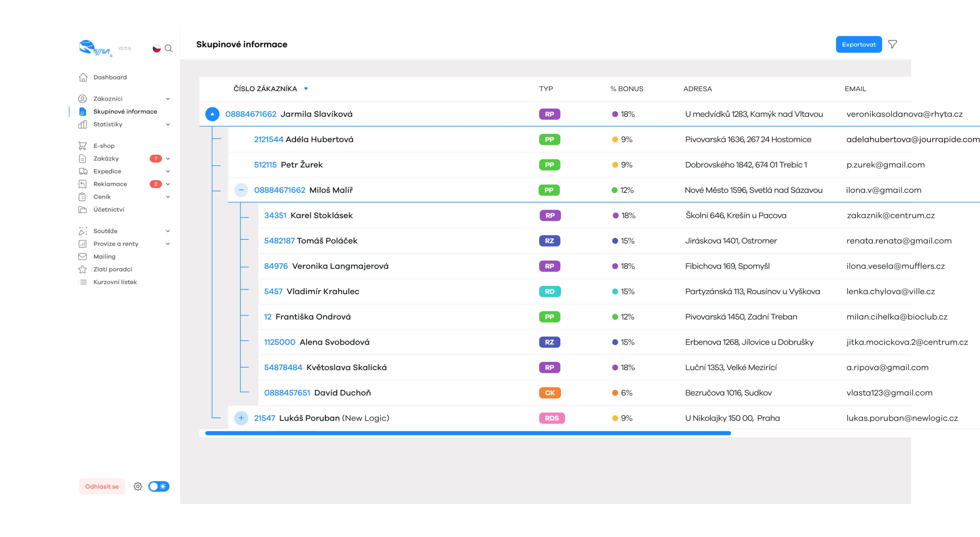980x537 pixels.
Task: Click the Czech flag language icon
Action: pos(157,49)
